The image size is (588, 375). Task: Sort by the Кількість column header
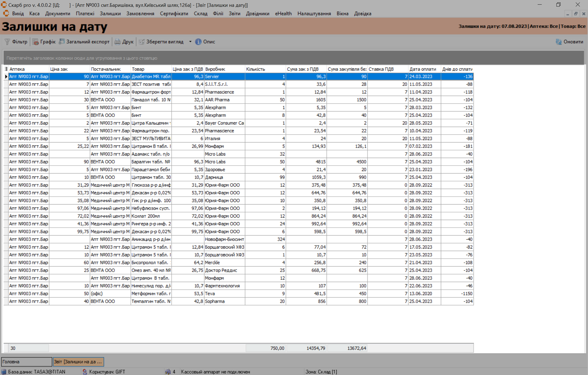(255, 69)
